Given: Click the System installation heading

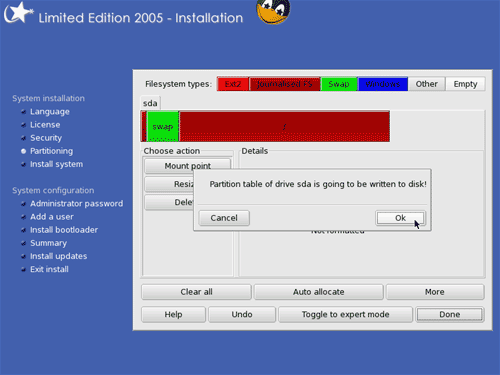Looking at the screenshot, I should pyautogui.click(x=48, y=98).
